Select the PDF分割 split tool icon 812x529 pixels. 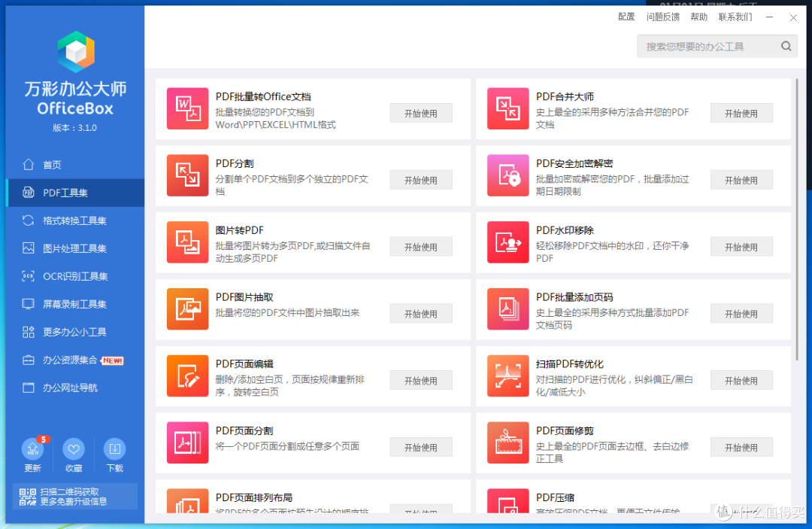pos(186,175)
